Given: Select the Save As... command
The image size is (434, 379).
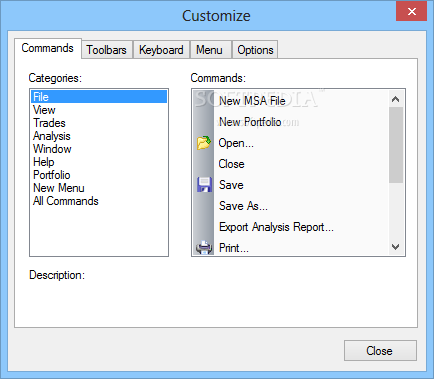Looking at the screenshot, I should (243, 206).
